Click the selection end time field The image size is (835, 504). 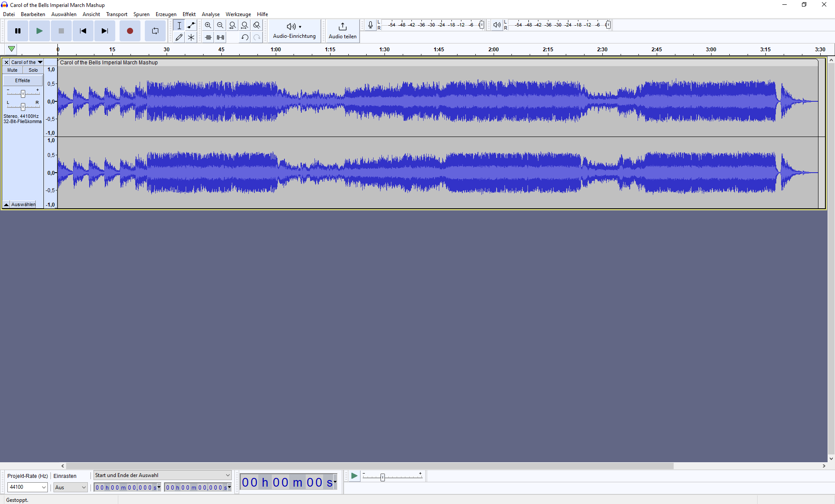196,487
